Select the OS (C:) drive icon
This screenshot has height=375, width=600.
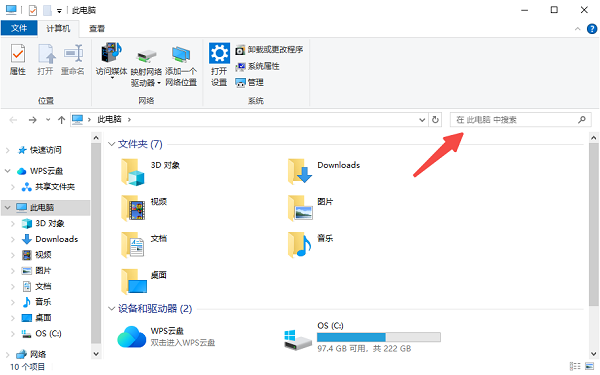(298, 340)
